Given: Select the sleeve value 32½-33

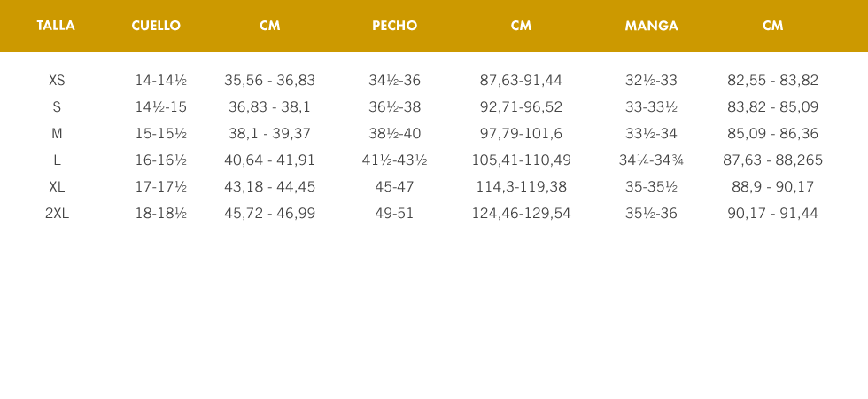Looking at the screenshot, I should (651, 81).
